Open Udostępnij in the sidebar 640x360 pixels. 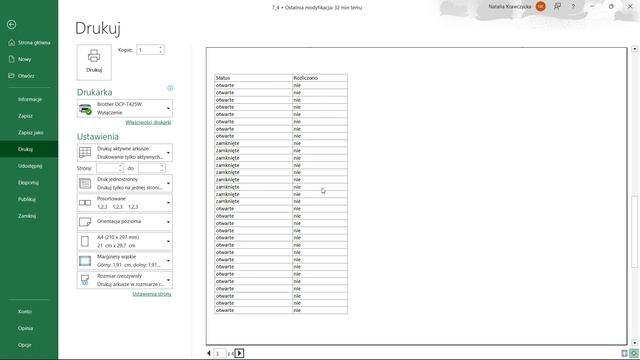tap(29, 166)
